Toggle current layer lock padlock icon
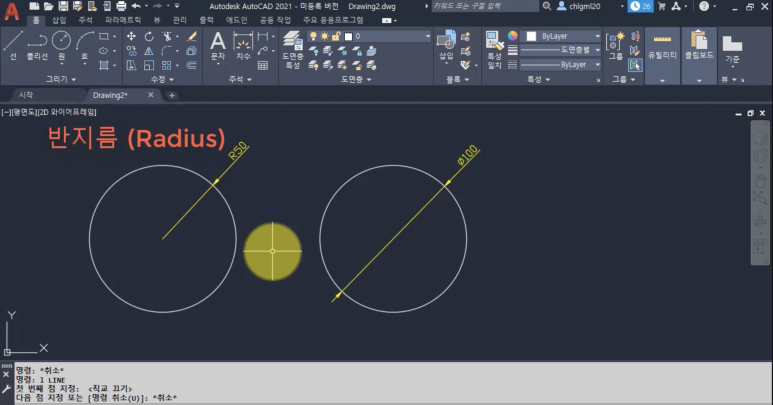Image resolution: width=773 pixels, height=405 pixels. [336, 36]
